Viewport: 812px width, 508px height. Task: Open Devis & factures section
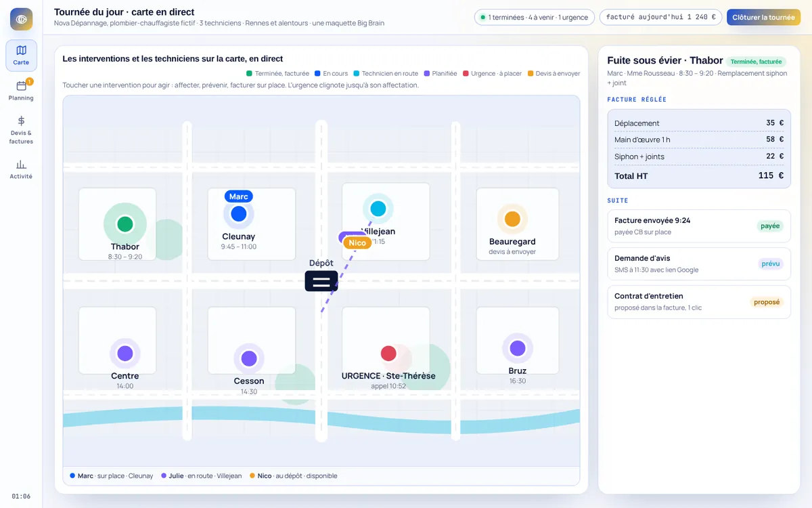pyautogui.click(x=21, y=129)
